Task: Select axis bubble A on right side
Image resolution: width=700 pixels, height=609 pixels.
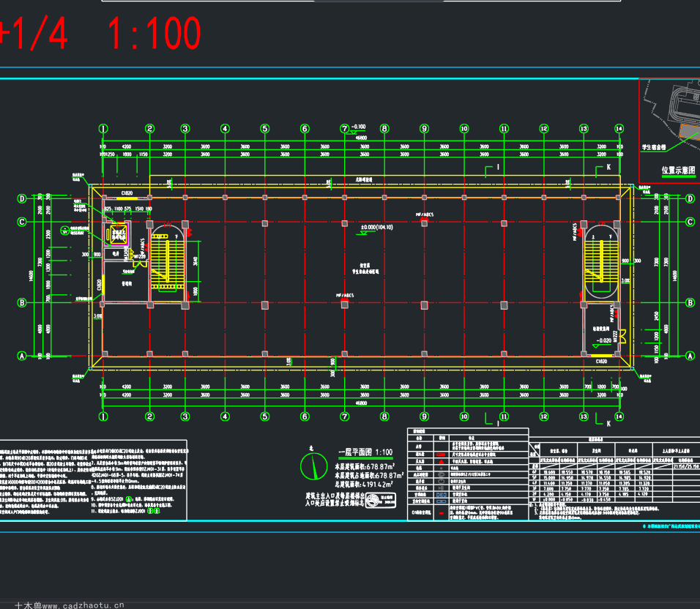Action: [690, 356]
